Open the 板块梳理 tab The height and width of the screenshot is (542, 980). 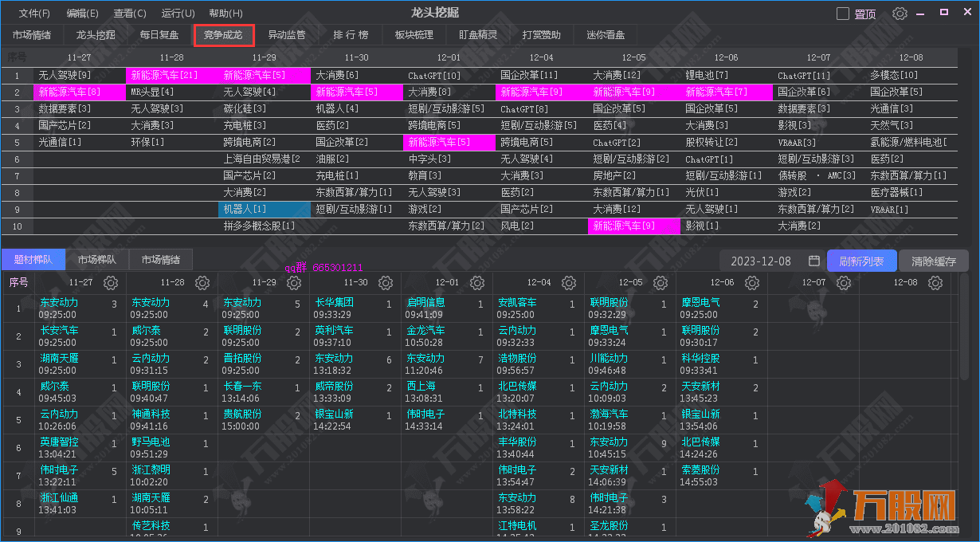(414, 35)
